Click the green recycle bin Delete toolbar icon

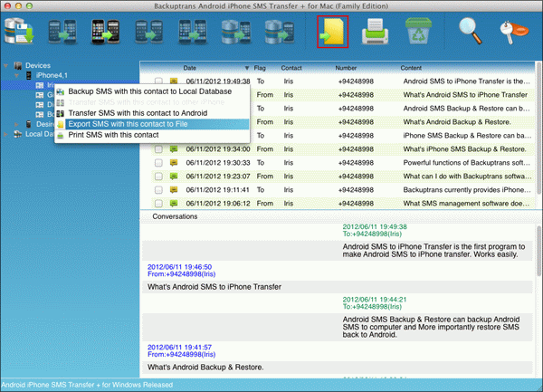(x=418, y=31)
